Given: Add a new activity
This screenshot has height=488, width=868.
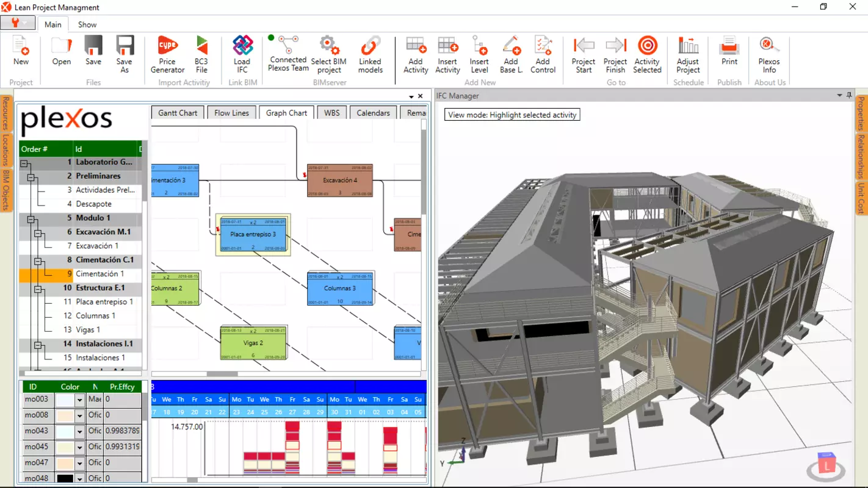Looking at the screenshot, I should click(416, 55).
